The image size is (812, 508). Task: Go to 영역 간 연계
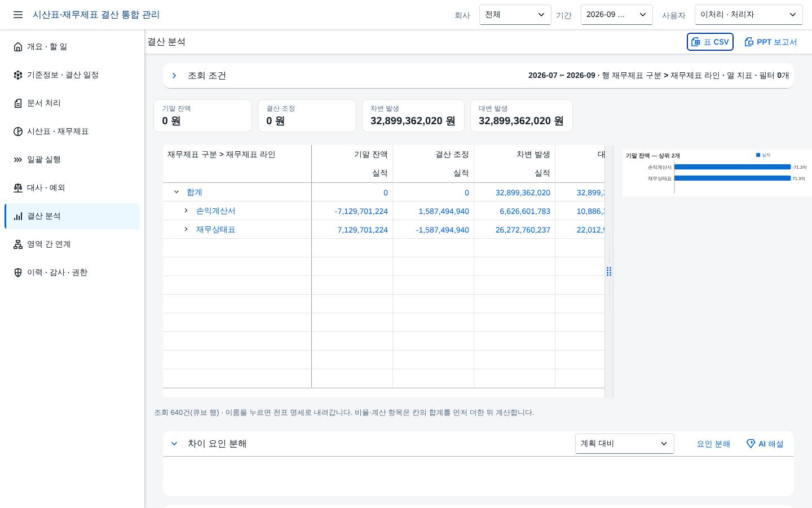click(72, 244)
